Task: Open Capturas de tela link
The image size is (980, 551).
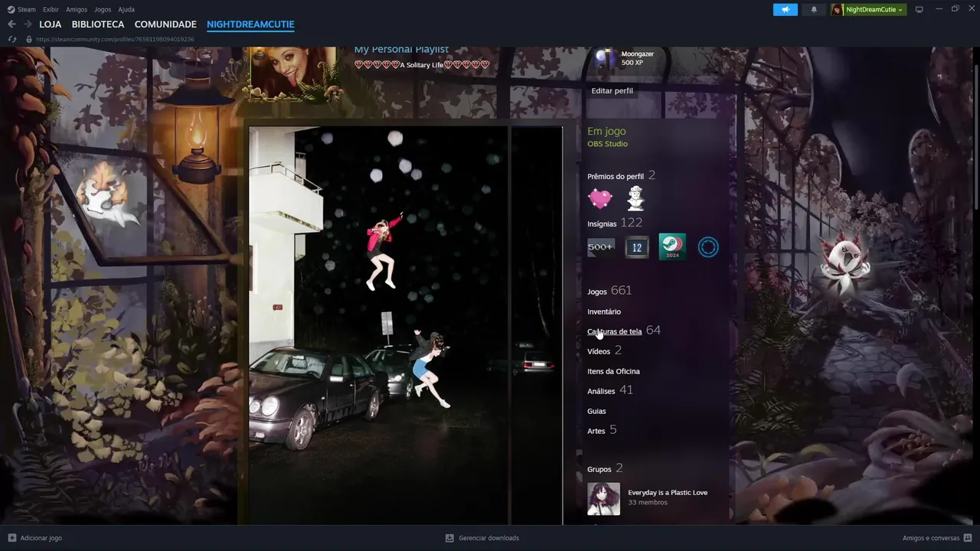Action: (614, 331)
